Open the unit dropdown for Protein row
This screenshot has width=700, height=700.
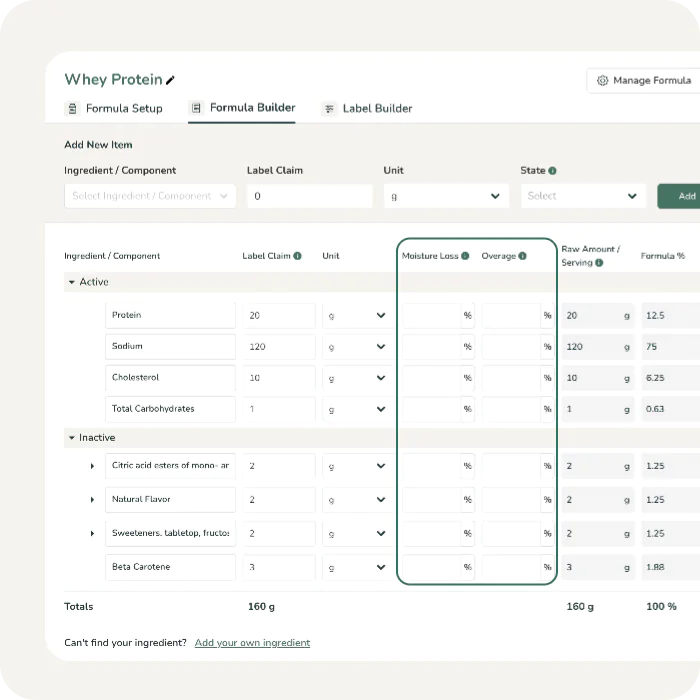point(356,316)
